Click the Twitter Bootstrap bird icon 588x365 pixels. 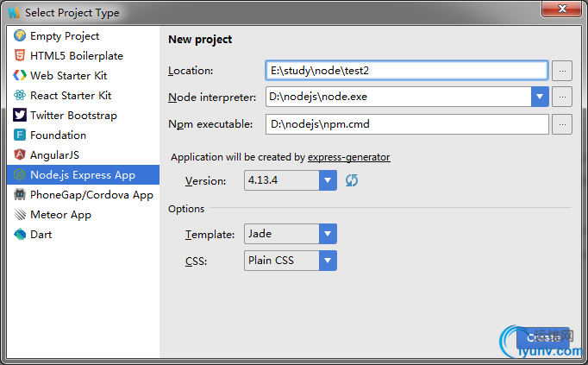coord(20,116)
